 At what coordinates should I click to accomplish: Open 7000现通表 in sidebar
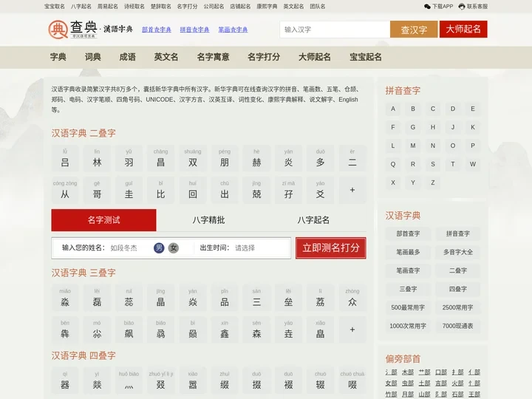457,326
